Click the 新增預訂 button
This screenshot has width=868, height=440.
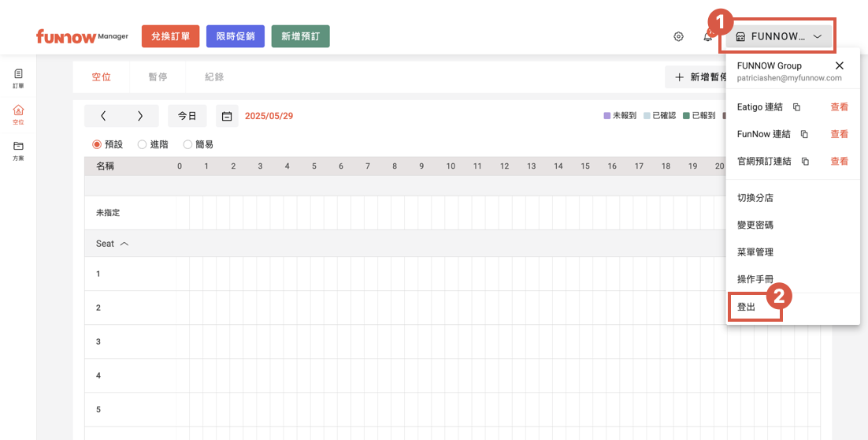tap(300, 36)
